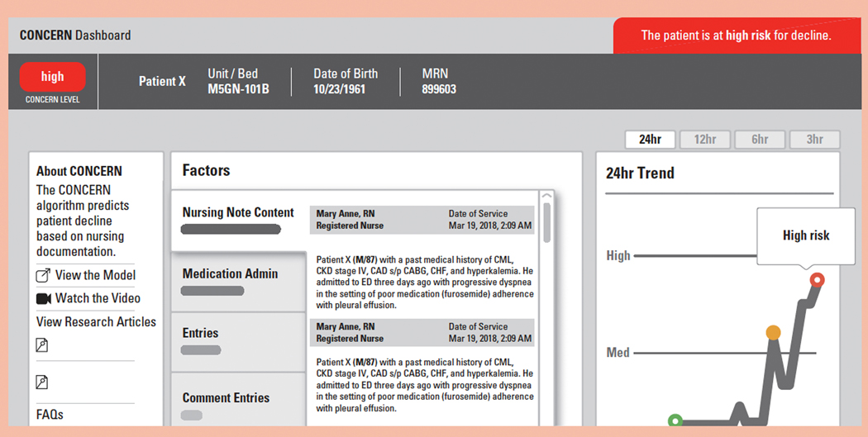Screen dimensions: 868x437
Task: Select the Comment Entries factor tab
Action: [x=239, y=400]
